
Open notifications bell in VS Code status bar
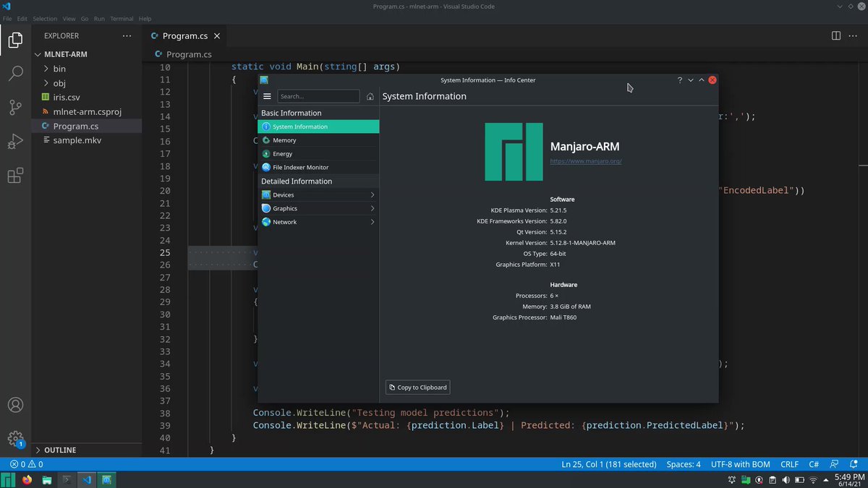coord(854,464)
